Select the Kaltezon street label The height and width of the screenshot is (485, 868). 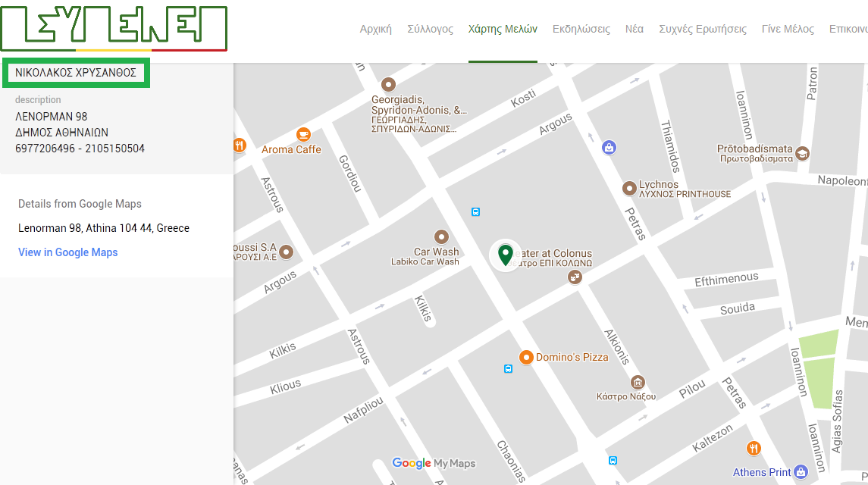713,438
